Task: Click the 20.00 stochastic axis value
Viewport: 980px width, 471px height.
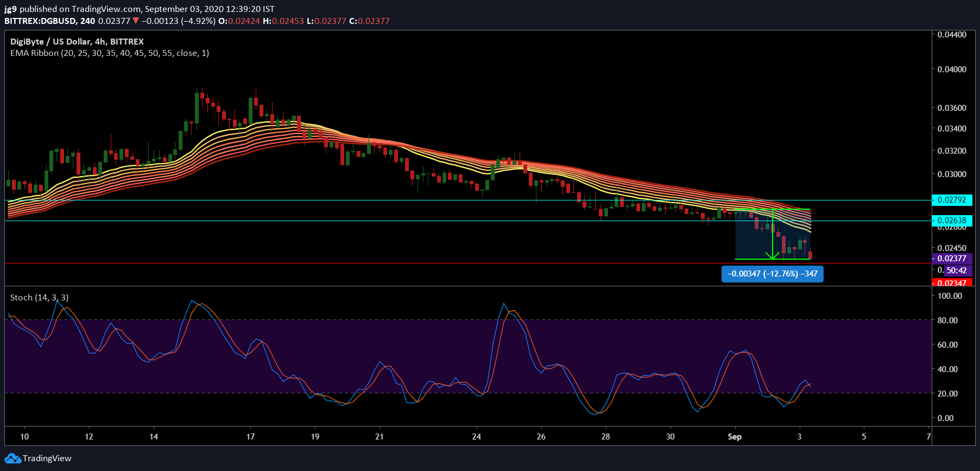Action: click(x=947, y=394)
